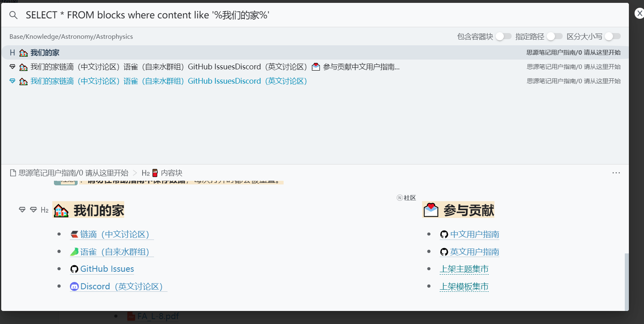Open the 上架模板集市 link
Image resolution: width=644 pixels, height=324 pixels.
464,286
